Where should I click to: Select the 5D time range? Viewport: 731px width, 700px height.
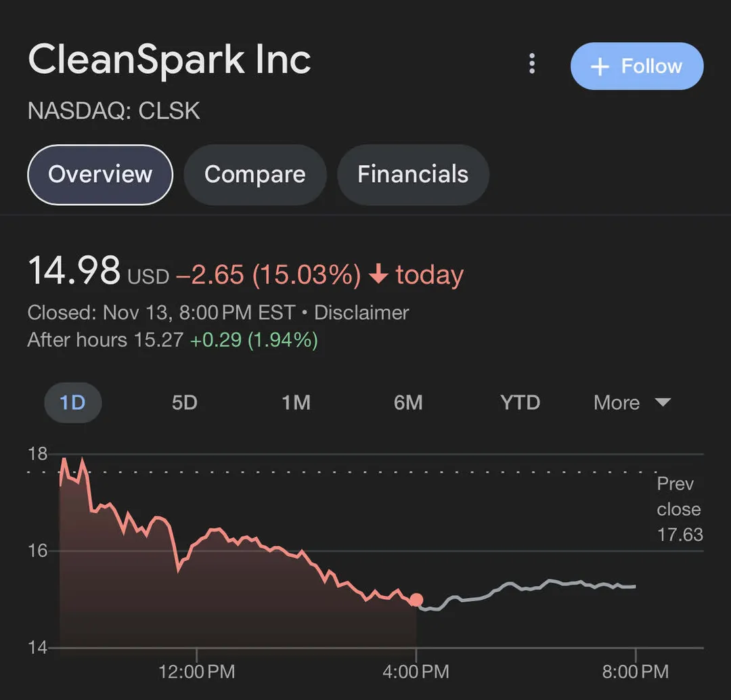point(184,403)
